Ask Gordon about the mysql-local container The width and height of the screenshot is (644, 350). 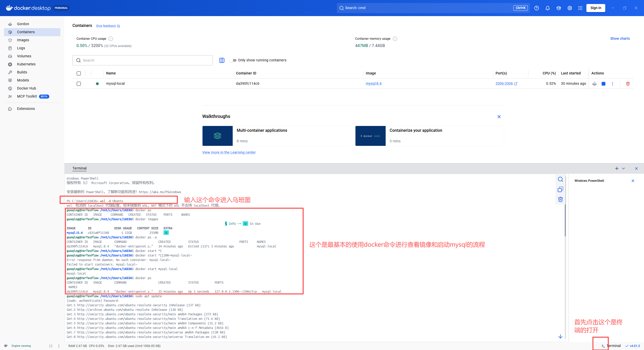coord(594,84)
